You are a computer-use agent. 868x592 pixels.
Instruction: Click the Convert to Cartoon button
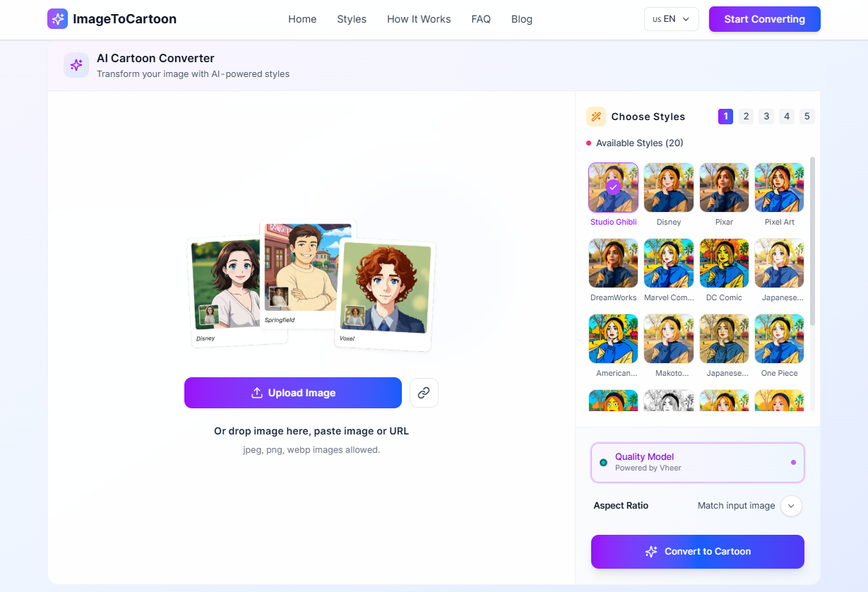click(x=697, y=552)
